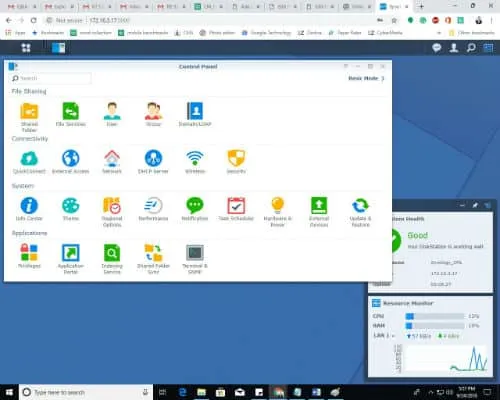The image size is (500, 400).
Task: Open DSM search magnifier in top bar
Action: click(x=471, y=48)
